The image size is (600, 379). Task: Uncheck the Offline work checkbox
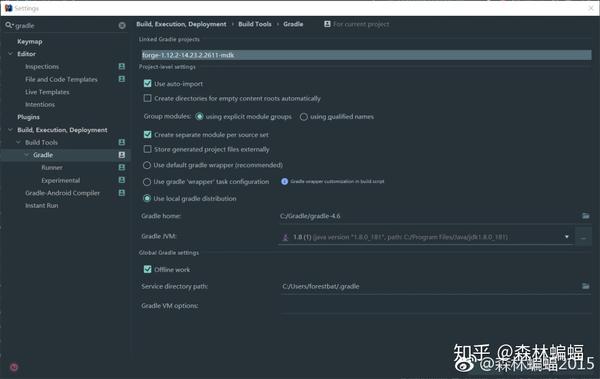(x=147, y=269)
